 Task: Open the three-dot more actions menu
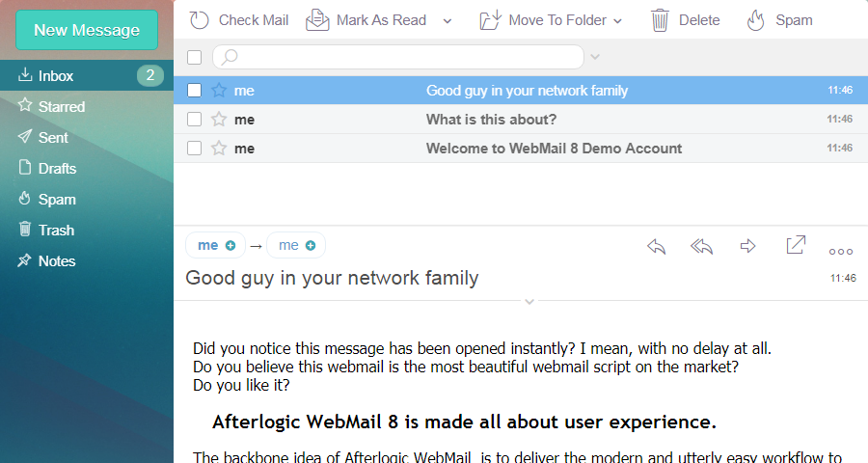[841, 251]
